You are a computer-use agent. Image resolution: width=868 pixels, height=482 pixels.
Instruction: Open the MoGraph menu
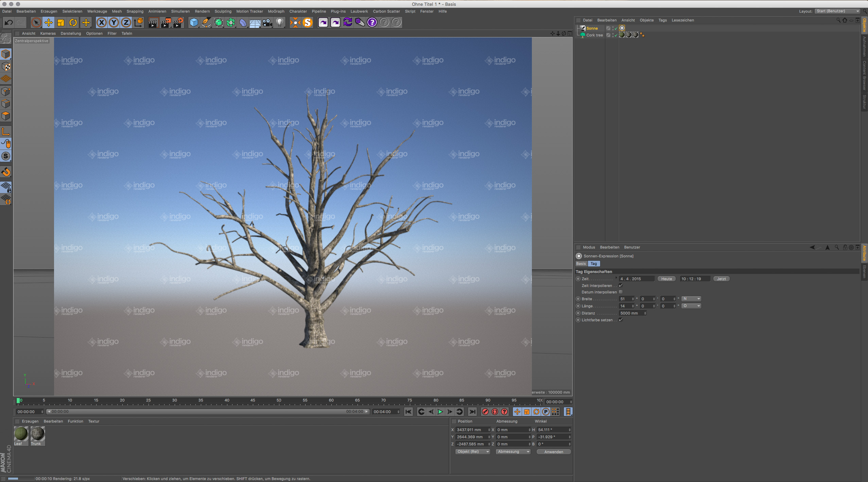tap(276, 11)
